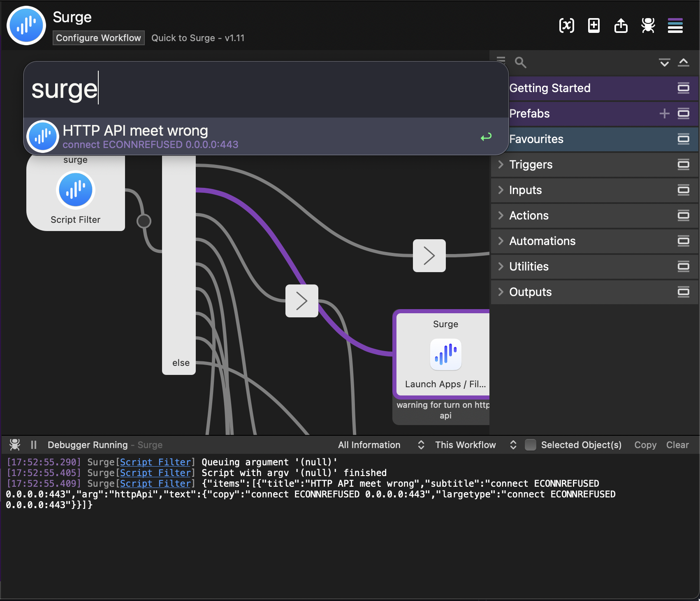Click the Utilities panel window icon

click(684, 266)
